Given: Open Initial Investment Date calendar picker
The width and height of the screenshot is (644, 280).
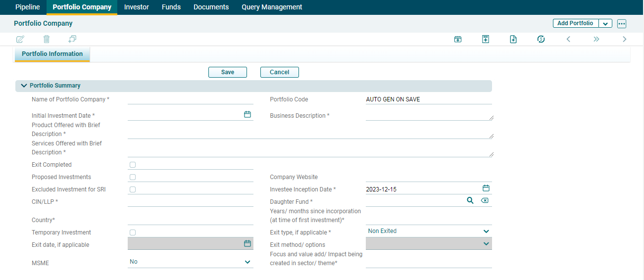Looking at the screenshot, I should (x=248, y=114).
